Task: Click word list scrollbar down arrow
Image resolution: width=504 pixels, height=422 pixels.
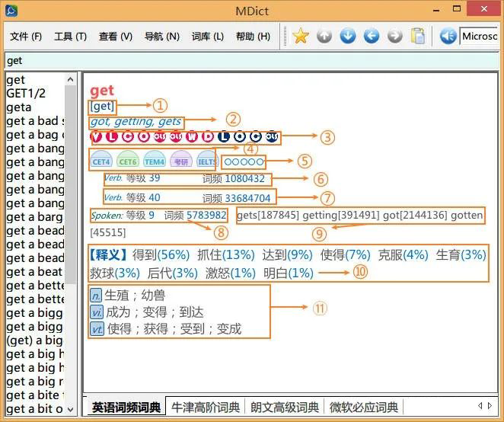Action: pyautogui.click(x=70, y=410)
